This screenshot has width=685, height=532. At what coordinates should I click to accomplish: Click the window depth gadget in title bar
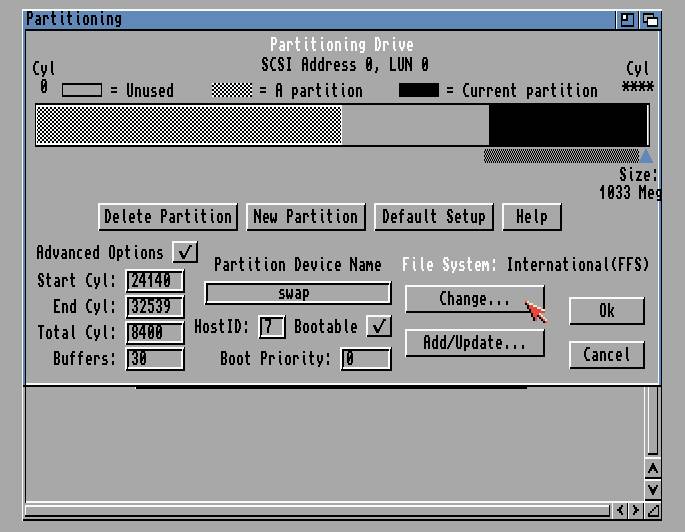(650, 19)
